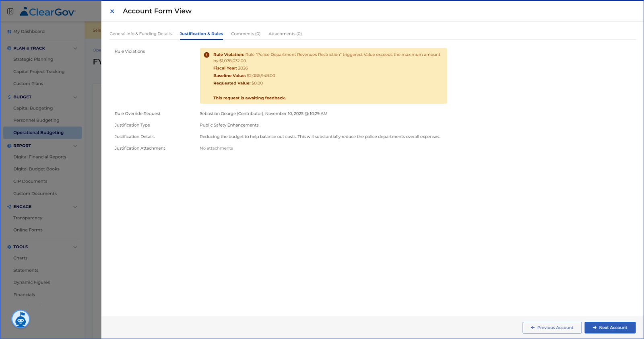Click the Tools gear icon
644x339 pixels.
click(x=9, y=247)
